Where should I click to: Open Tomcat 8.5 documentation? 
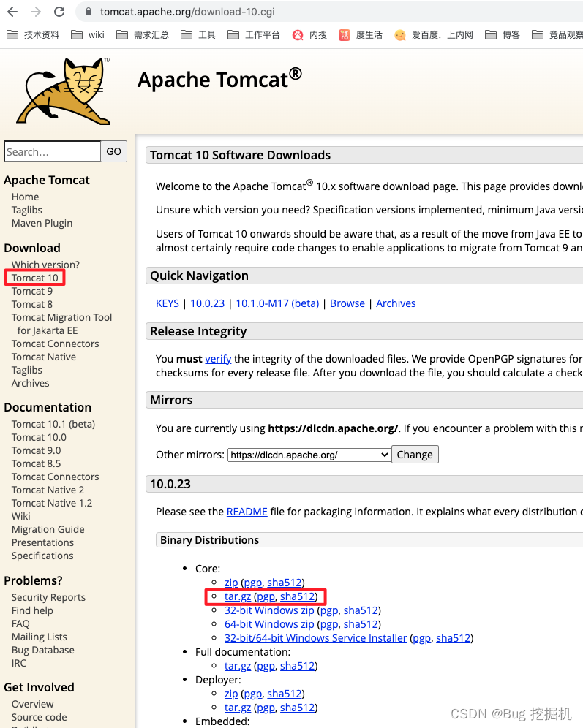(37, 464)
